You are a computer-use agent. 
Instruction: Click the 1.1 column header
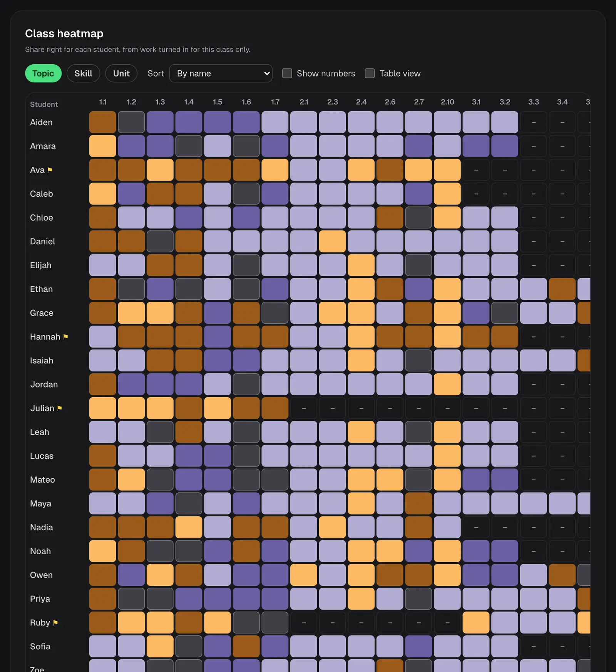click(x=103, y=102)
